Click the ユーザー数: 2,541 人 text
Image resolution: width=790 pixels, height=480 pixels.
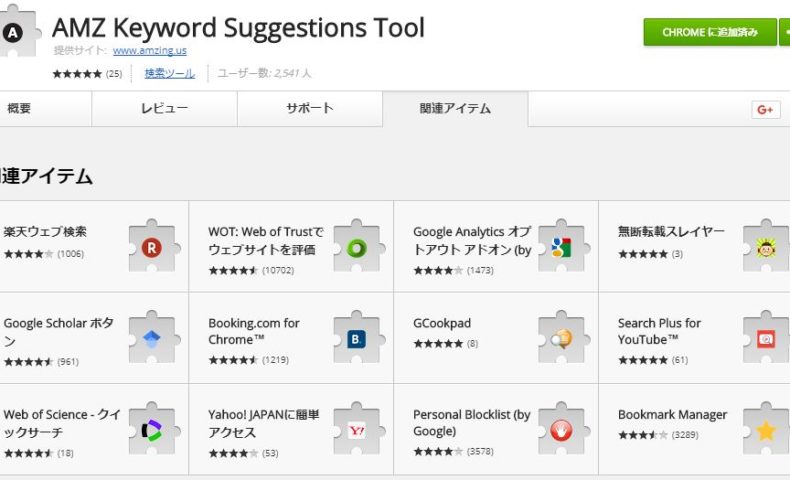pos(264,74)
